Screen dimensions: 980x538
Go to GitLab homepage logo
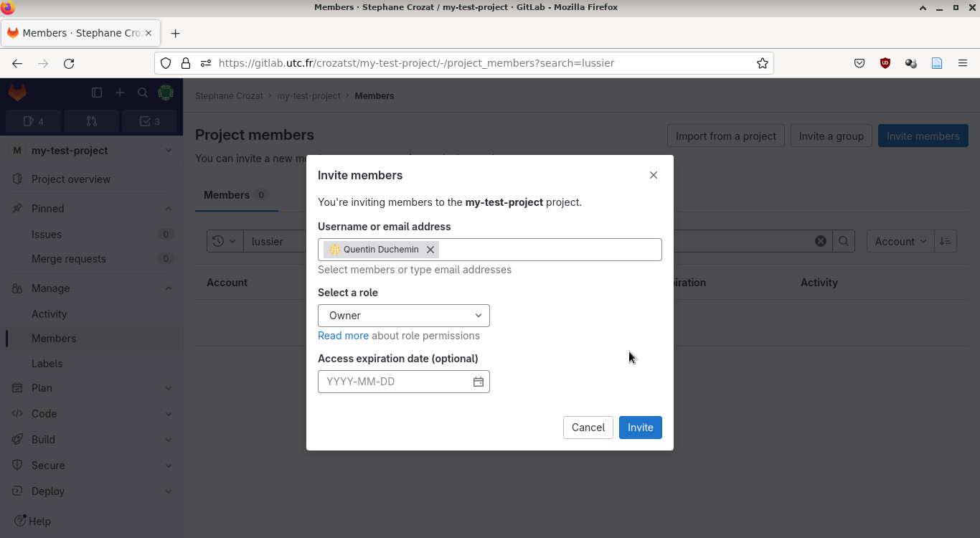[17, 93]
